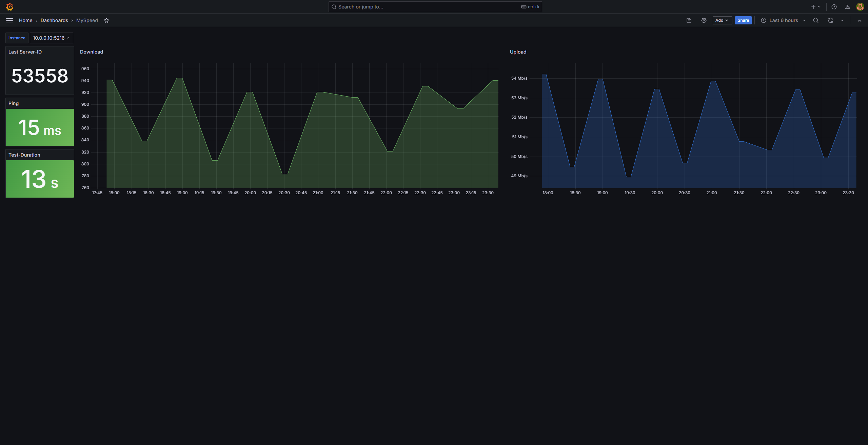Open the Last 6 hours time picker
This screenshot has width=868, height=445.
point(783,20)
